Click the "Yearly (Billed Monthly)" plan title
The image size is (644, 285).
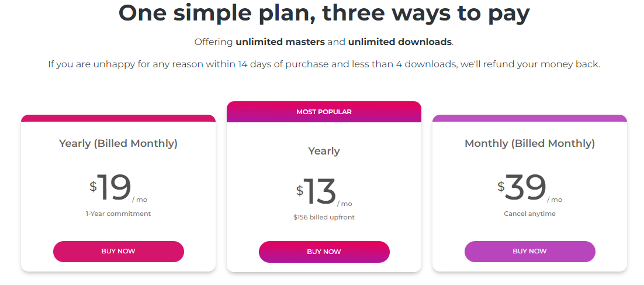[118, 143]
